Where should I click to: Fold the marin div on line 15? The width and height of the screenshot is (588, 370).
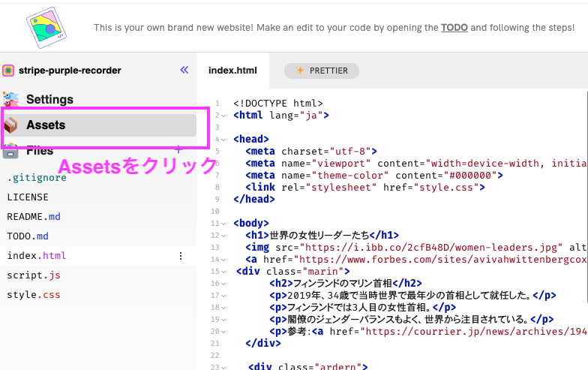click(x=223, y=271)
